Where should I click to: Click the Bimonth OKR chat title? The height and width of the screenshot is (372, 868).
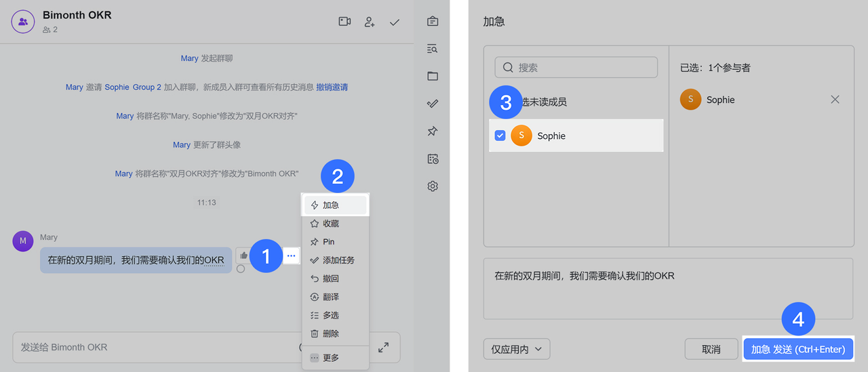pyautogui.click(x=77, y=15)
